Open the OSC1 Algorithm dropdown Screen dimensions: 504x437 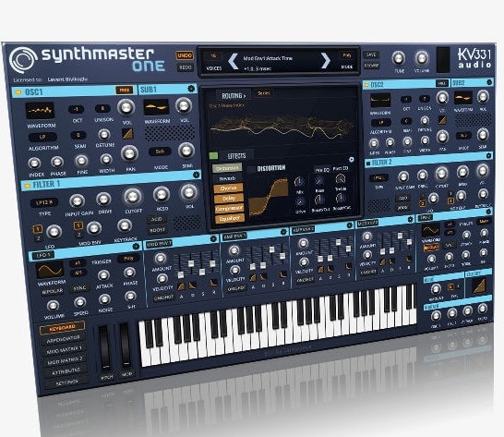(x=42, y=137)
